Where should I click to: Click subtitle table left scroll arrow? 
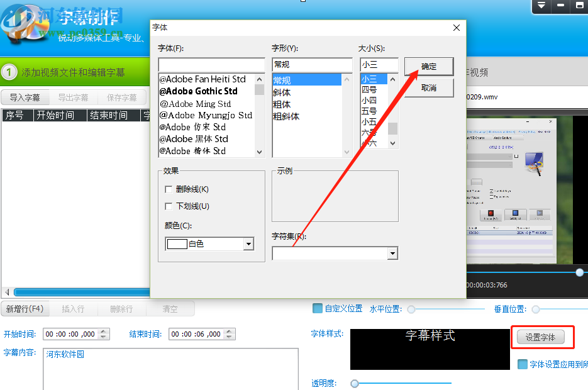(7, 292)
